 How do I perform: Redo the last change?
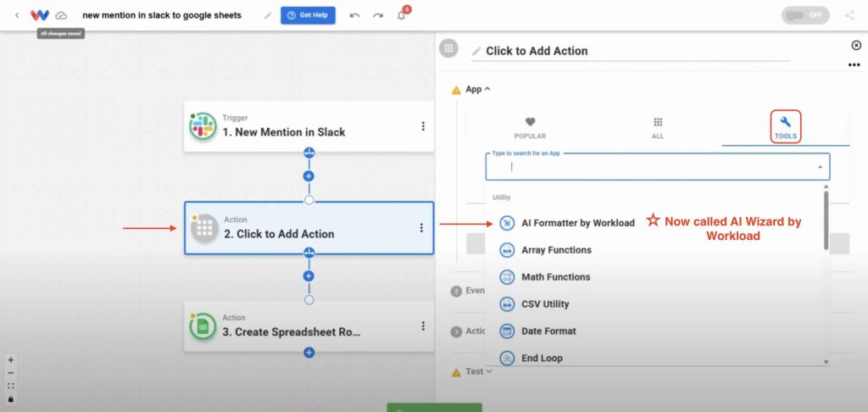[x=378, y=15]
